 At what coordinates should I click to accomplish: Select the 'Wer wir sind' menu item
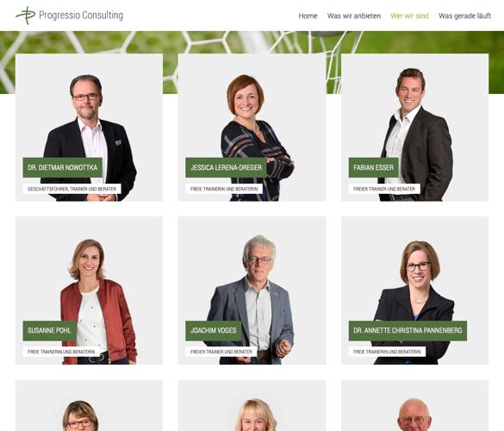[409, 16]
